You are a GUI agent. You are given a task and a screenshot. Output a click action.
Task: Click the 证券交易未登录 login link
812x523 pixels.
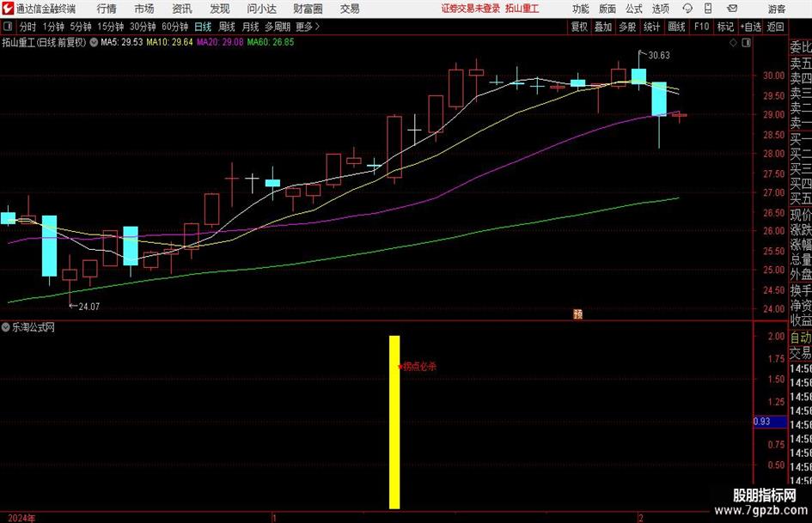(x=471, y=9)
